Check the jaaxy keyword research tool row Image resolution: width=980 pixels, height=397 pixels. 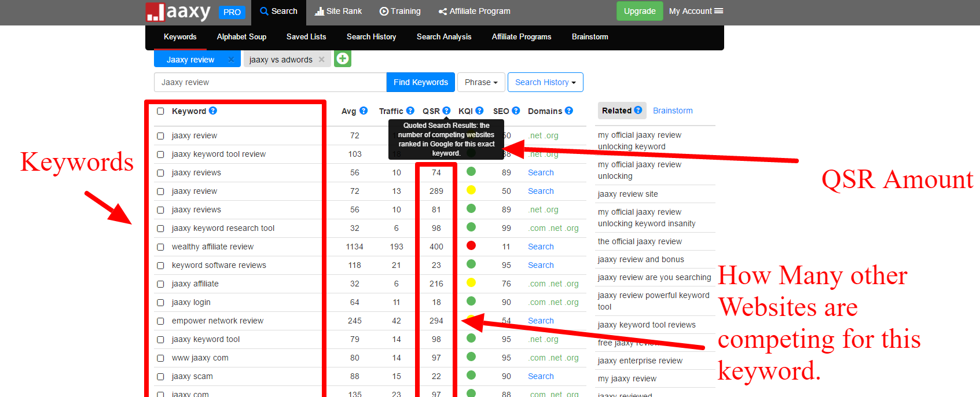[x=160, y=229]
